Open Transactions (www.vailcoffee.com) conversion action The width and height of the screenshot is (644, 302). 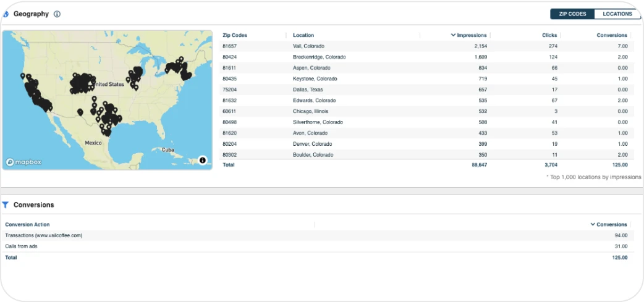(44, 235)
